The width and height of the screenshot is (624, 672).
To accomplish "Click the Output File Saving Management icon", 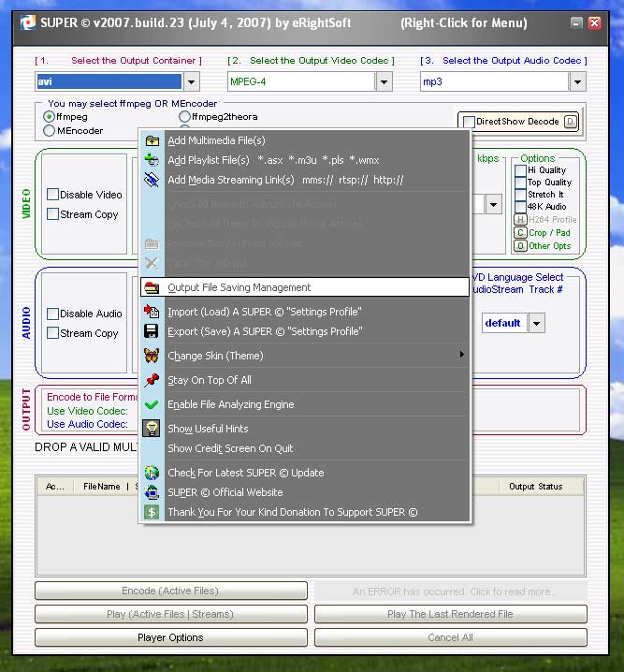I will click(152, 287).
